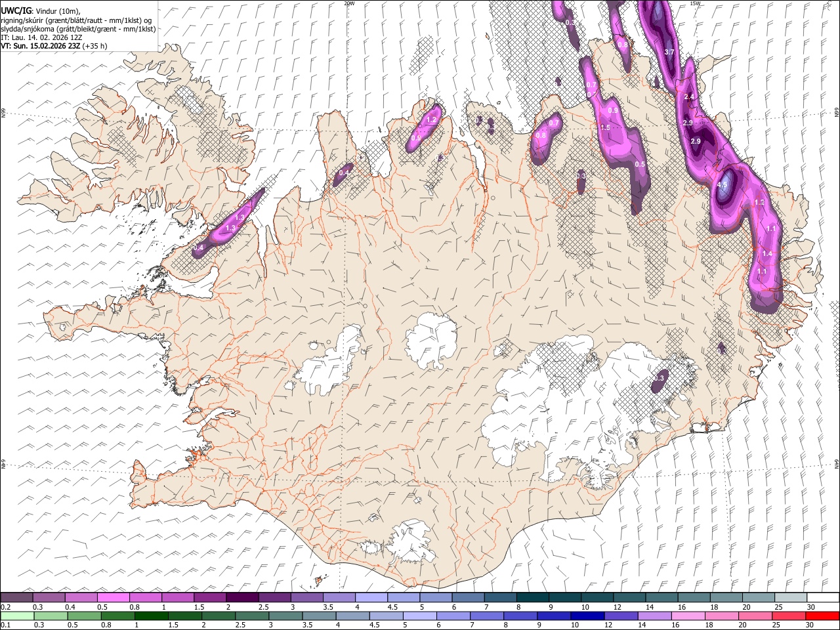
Task: Select the rain scale swatch between 25 and 30
Action: click(x=789, y=616)
